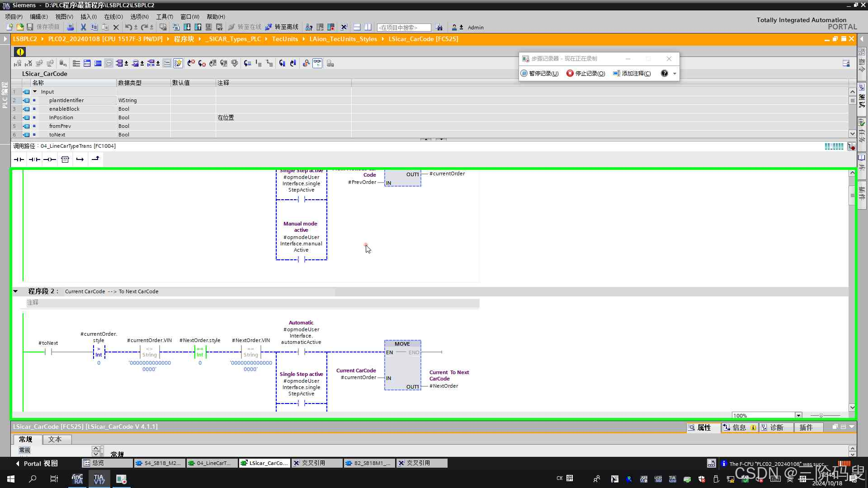Insert output coil instruction
This screenshot has height=488, width=868.
50,159
